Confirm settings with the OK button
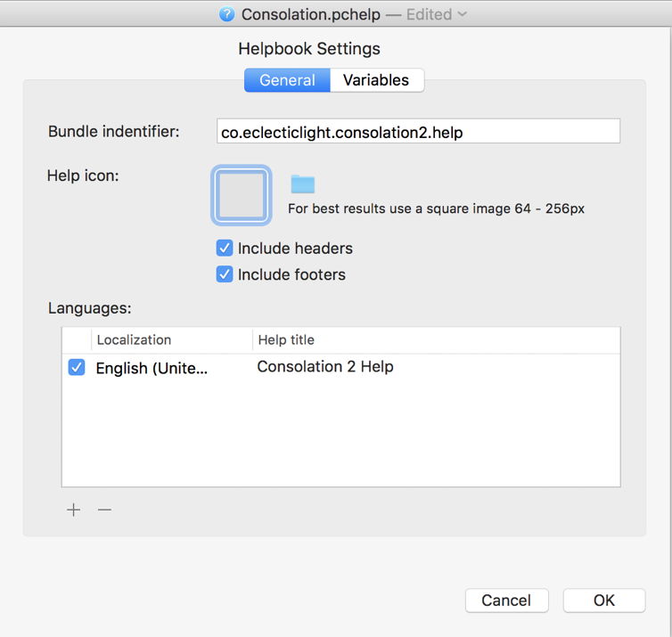The image size is (672, 637). (x=603, y=600)
